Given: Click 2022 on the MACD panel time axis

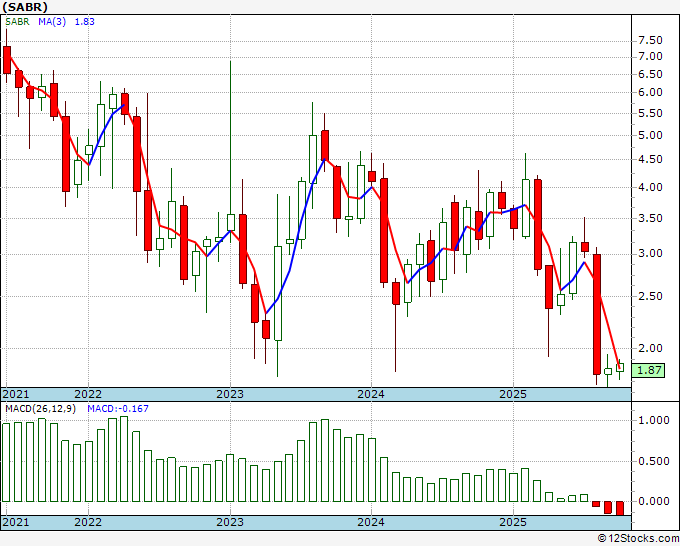Looking at the screenshot, I should click(x=88, y=522).
